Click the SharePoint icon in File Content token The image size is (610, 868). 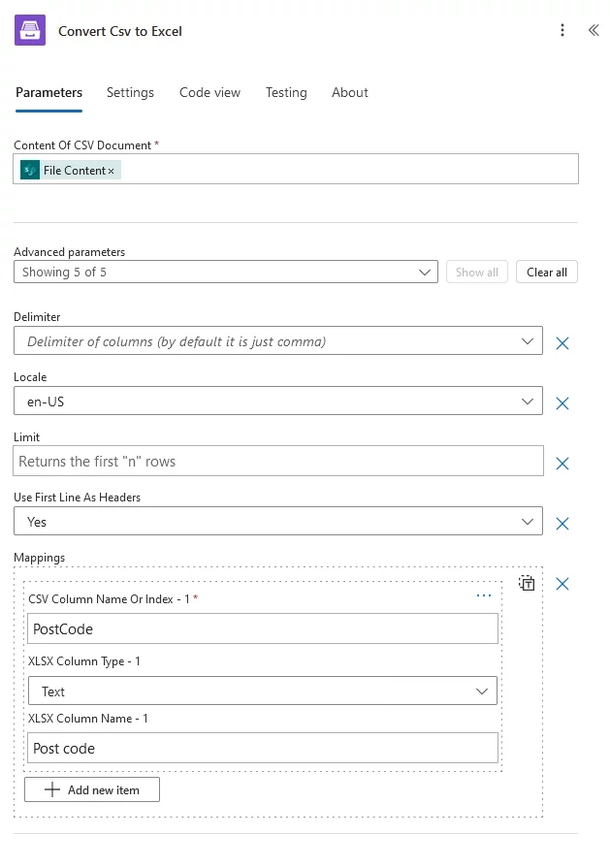[30, 170]
